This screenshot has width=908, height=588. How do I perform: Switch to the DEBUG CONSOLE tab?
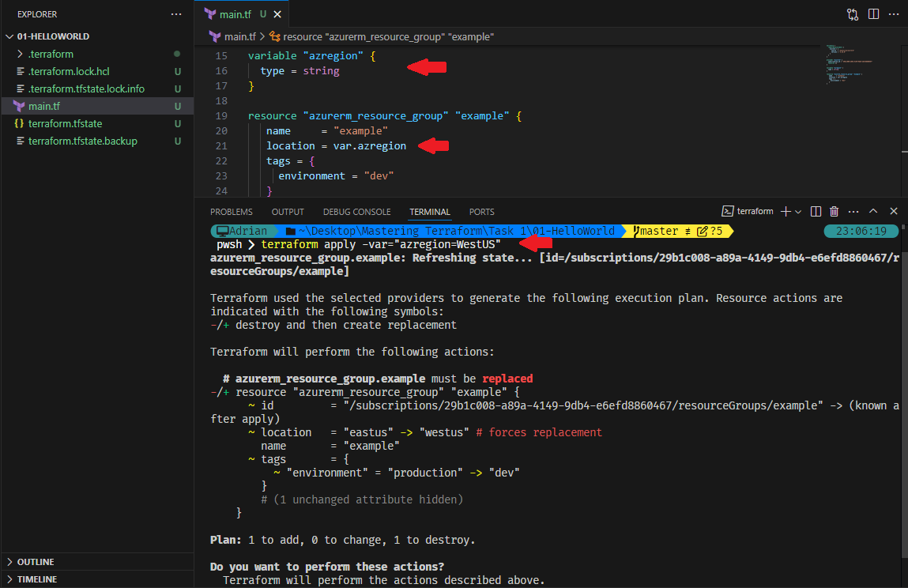point(356,212)
